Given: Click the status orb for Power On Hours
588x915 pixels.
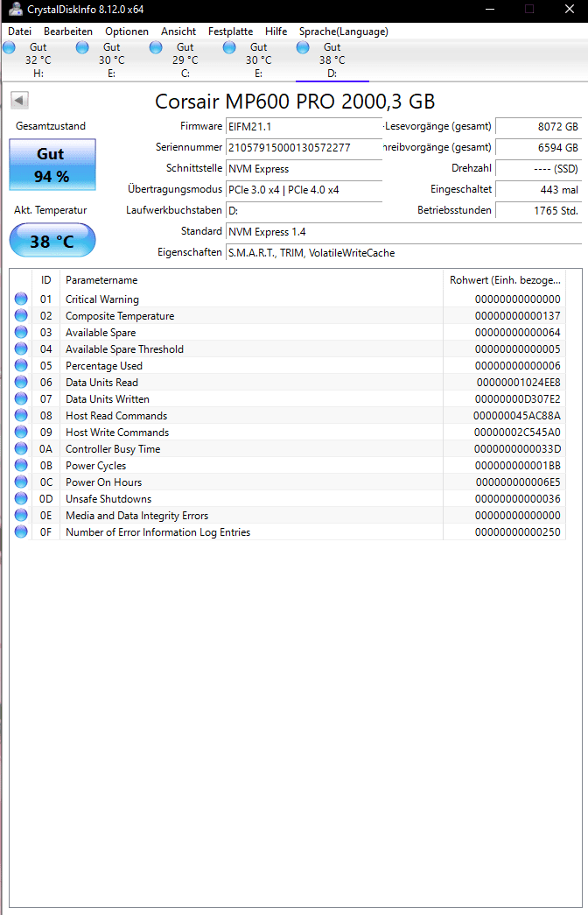Looking at the screenshot, I should click(x=21, y=482).
